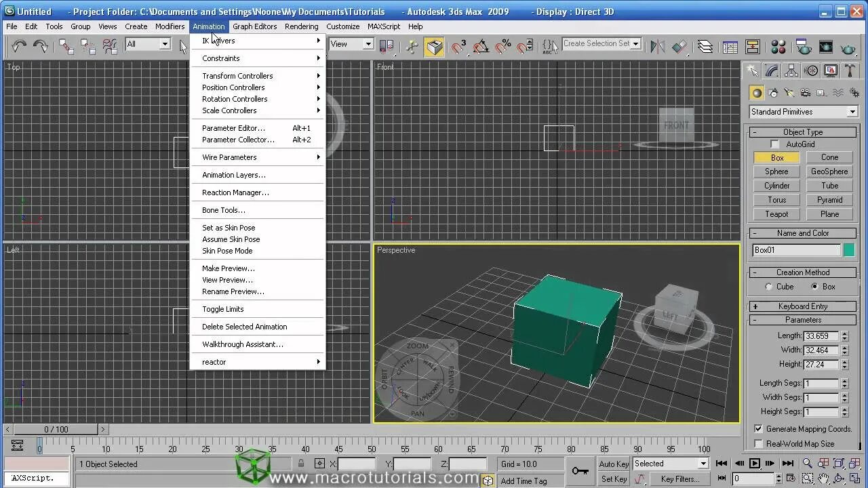Toggle the 3D Snaps magnet icon

pos(458,46)
